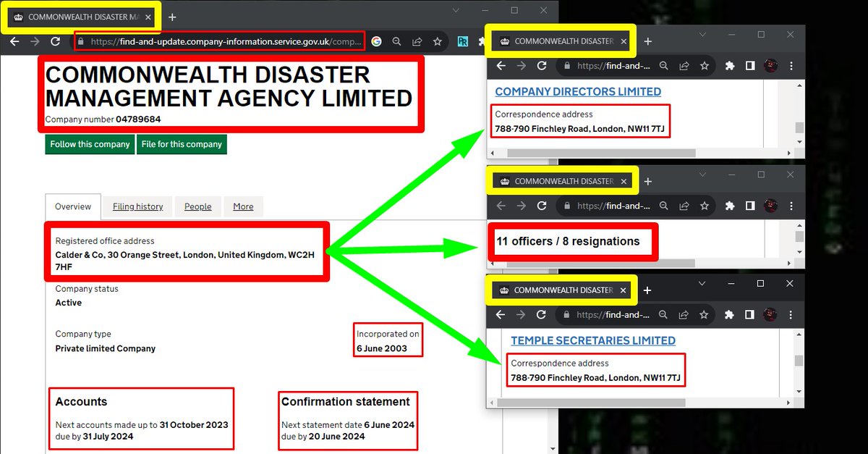Screen dimensions: 868x454
Task: Open tab search chevron in Temple Secretaries window
Action: tap(702, 284)
